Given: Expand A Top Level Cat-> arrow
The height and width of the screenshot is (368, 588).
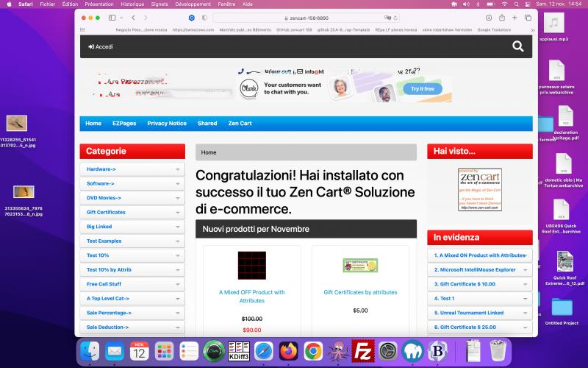Looking at the screenshot, I should (x=178, y=299).
